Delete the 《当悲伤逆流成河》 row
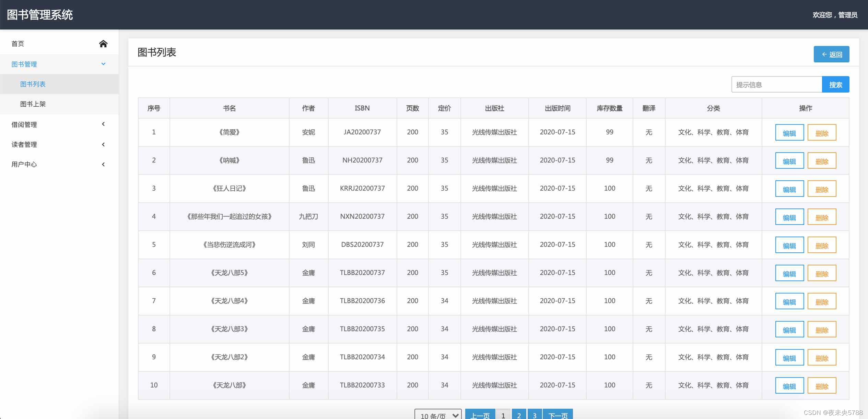The image size is (868, 419). [822, 245]
